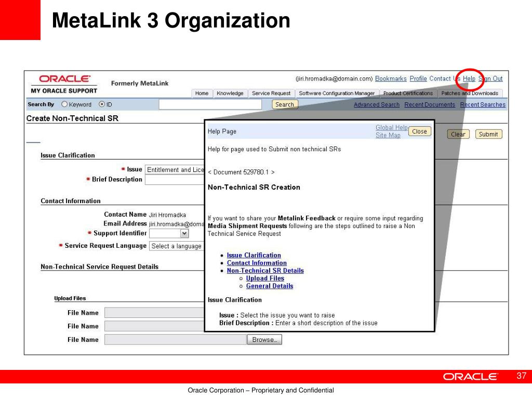Open the Service Request Language dropdown
532x399 pixels.
pos(177,246)
